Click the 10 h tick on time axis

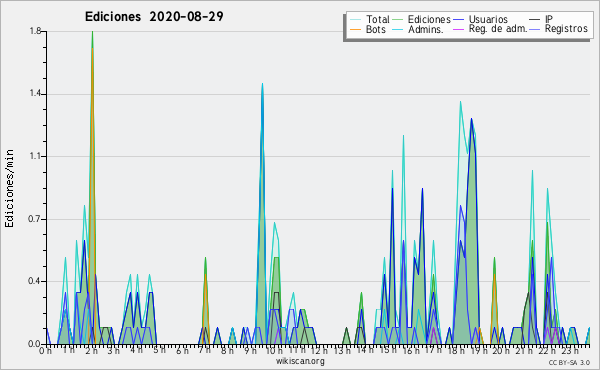(x=273, y=351)
